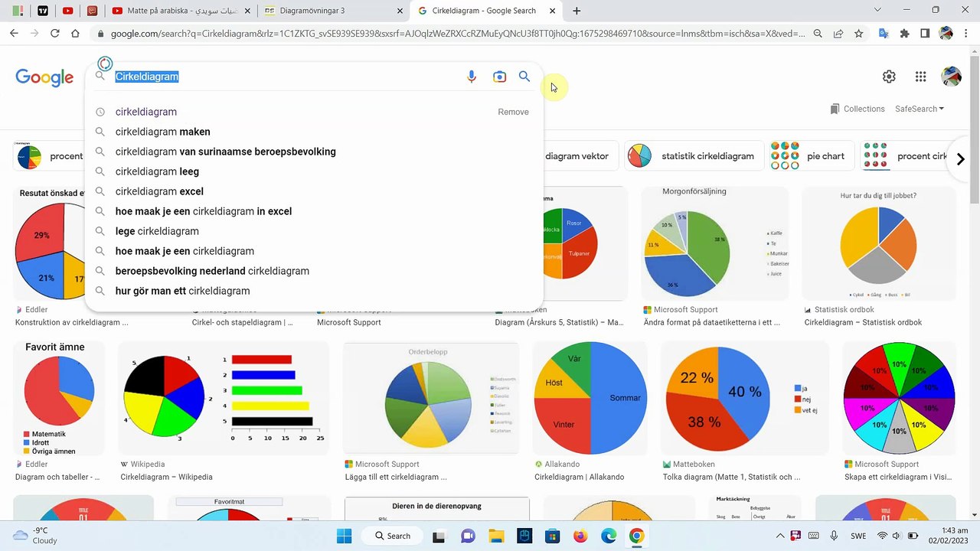Bookmark this page with the star
Screen dimensions: 980x551
[x=859, y=34]
